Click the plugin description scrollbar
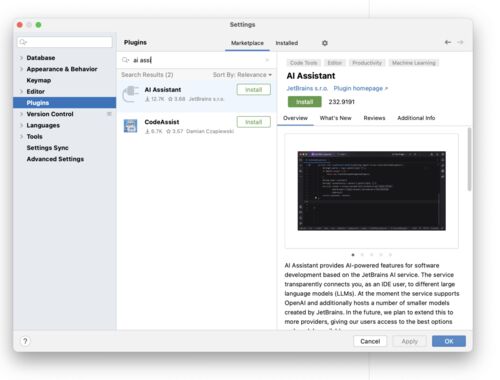This screenshot has width=500, height=380. coord(469,159)
